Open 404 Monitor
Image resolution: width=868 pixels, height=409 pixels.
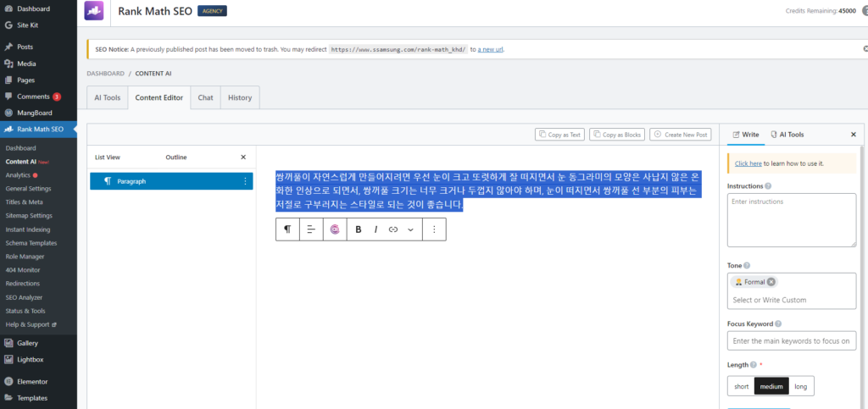pos(23,270)
